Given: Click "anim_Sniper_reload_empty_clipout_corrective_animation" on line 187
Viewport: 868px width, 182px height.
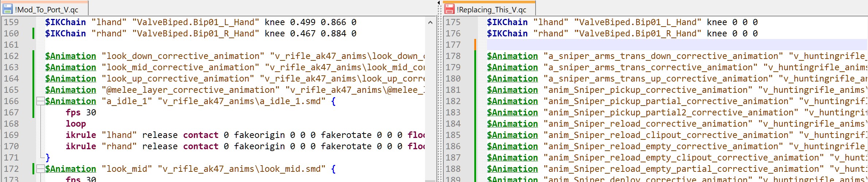Looking at the screenshot, I should pos(684,158).
